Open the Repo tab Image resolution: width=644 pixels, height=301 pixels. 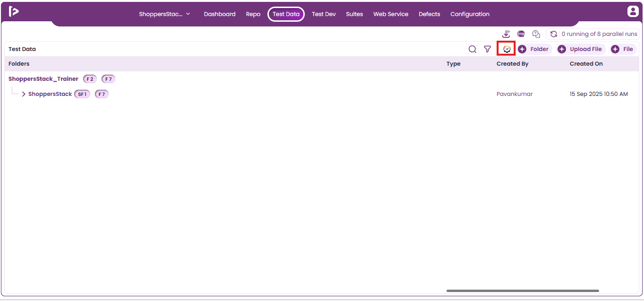point(253,14)
